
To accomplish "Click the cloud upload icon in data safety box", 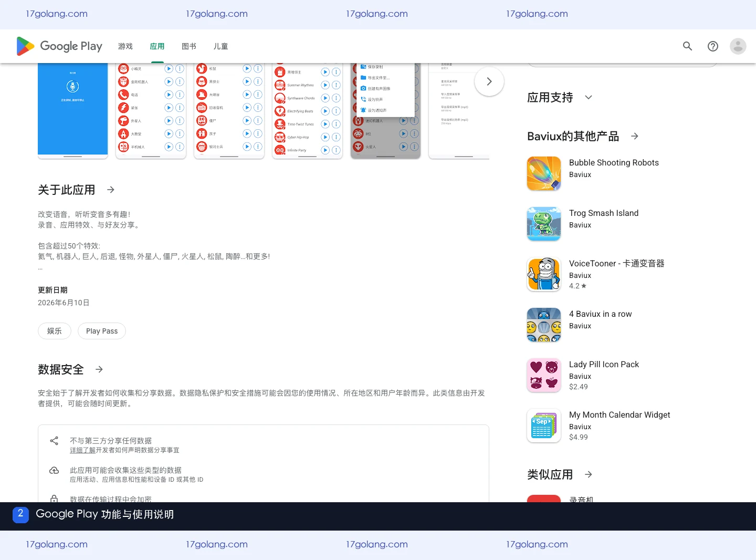I will 54,470.
